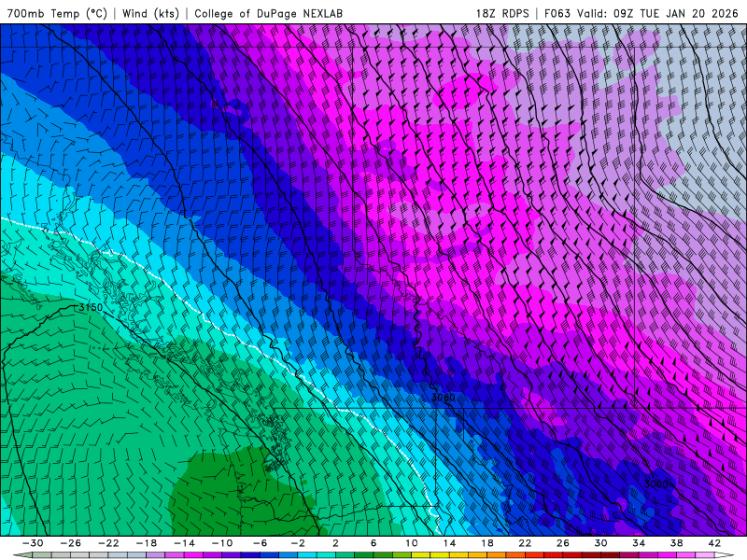
Task: Click the '10' colorbar scale label
Action: click(x=411, y=543)
